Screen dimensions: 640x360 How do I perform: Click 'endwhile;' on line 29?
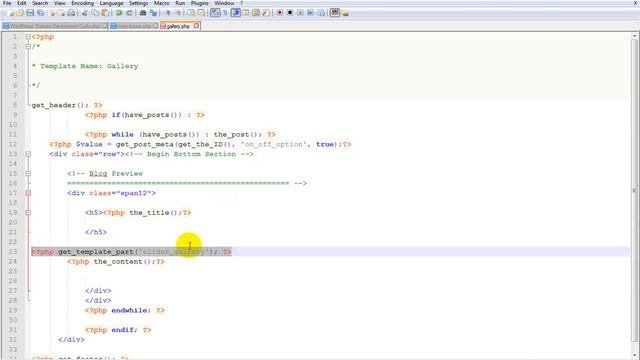131,311
